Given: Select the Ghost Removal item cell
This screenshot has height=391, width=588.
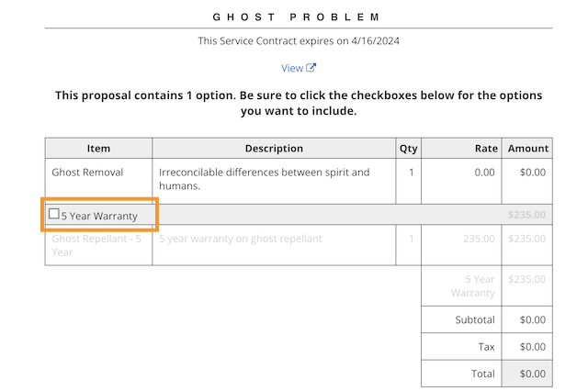Looking at the screenshot, I should tap(87, 172).
